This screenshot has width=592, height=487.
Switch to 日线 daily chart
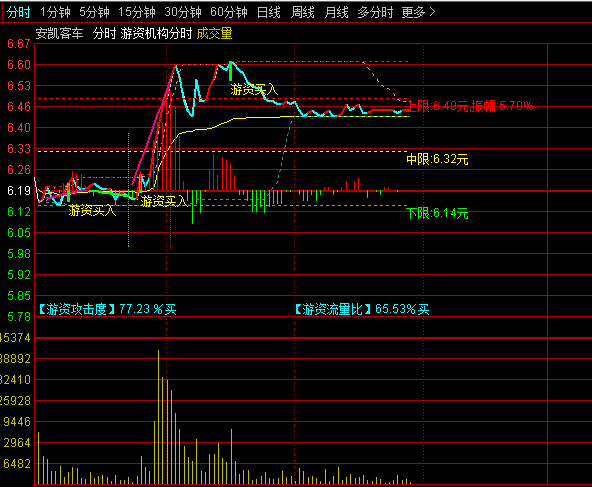tap(268, 12)
